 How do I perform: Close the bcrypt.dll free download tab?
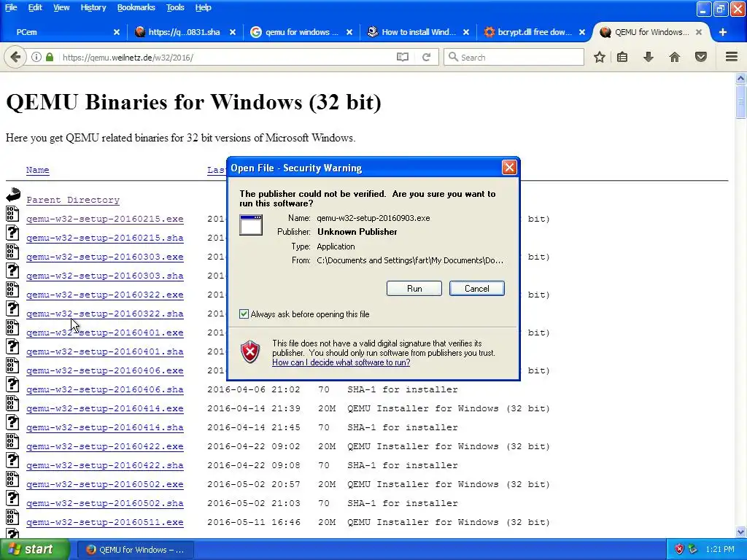pos(582,32)
